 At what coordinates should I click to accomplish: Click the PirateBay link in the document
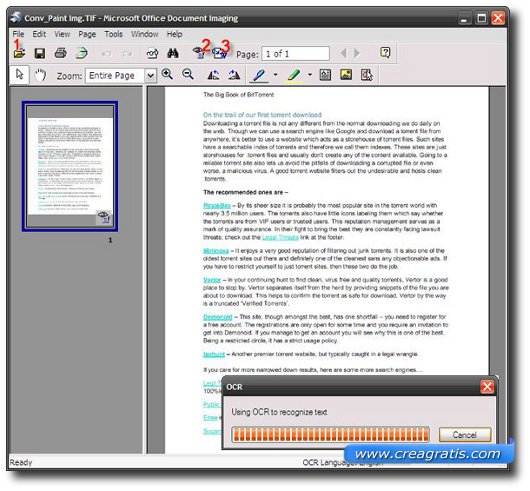pos(217,205)
